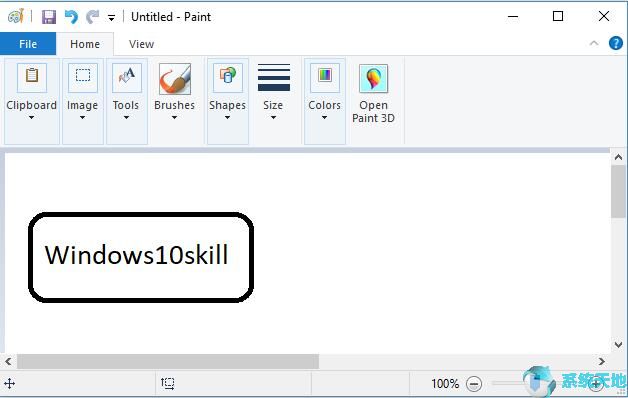This screenshot has height=398, width=628.
Task: Click the Redo arrow icon
Action: 93,17
